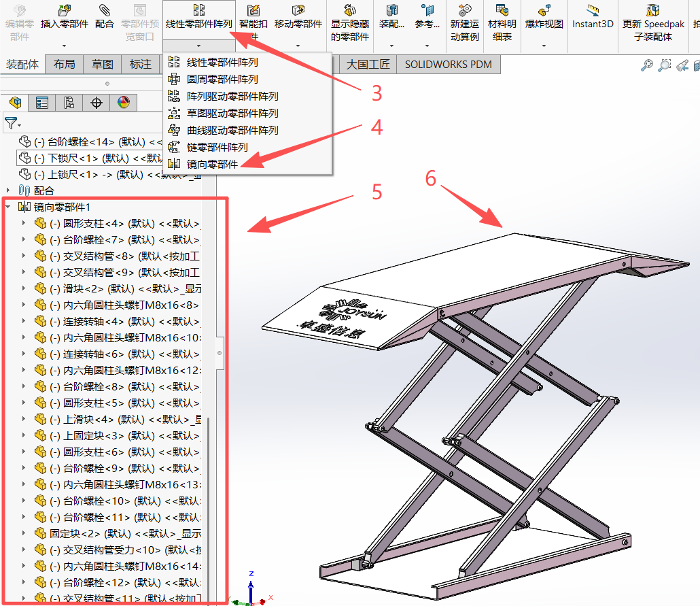The height and width of the screenshot is (606, 700).
Task: Toggle Show Hidden Components (显示隐藏的零部件)
Action: click(x=350, y=11)
